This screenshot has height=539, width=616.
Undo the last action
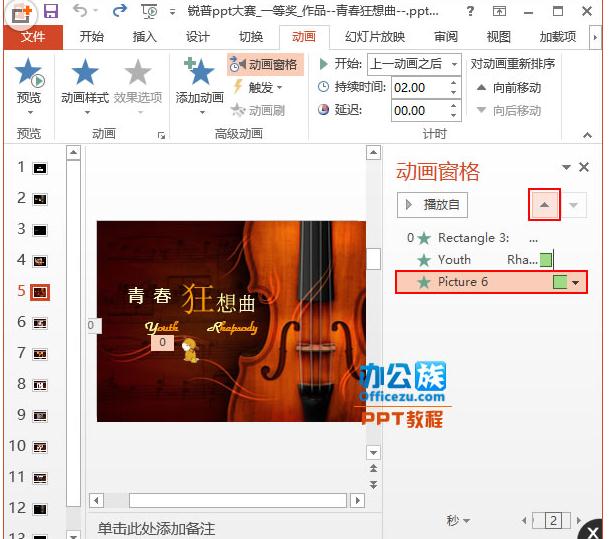(x=81, y=11)
